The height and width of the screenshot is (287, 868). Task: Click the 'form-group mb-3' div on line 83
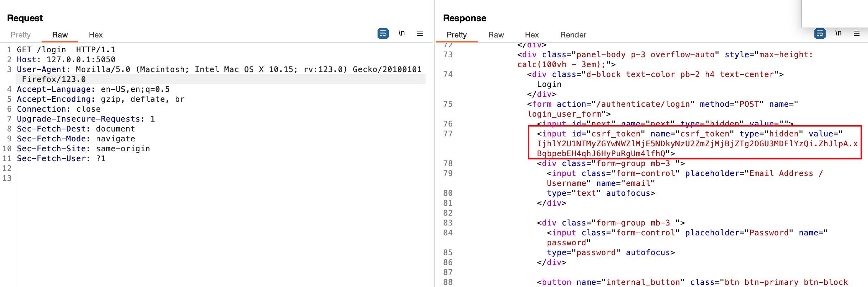(611, 223)
